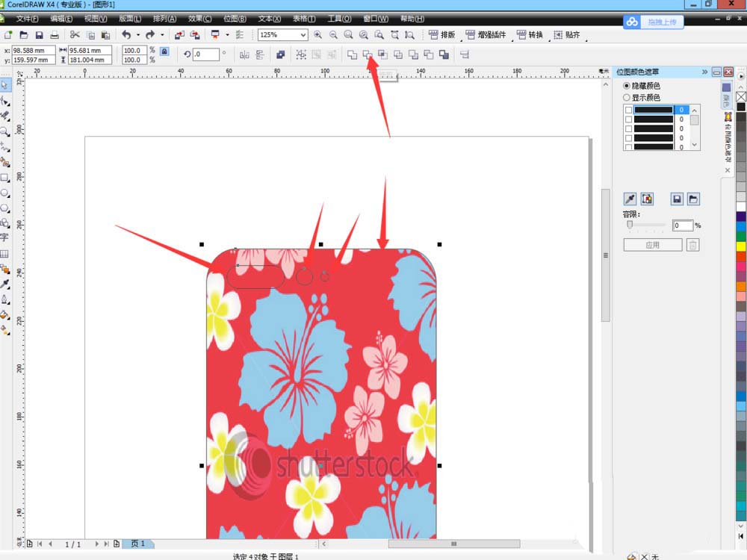Click the color selector eyedropper in the docker
The width and height of the screenshot is (747, 560).
630,199
